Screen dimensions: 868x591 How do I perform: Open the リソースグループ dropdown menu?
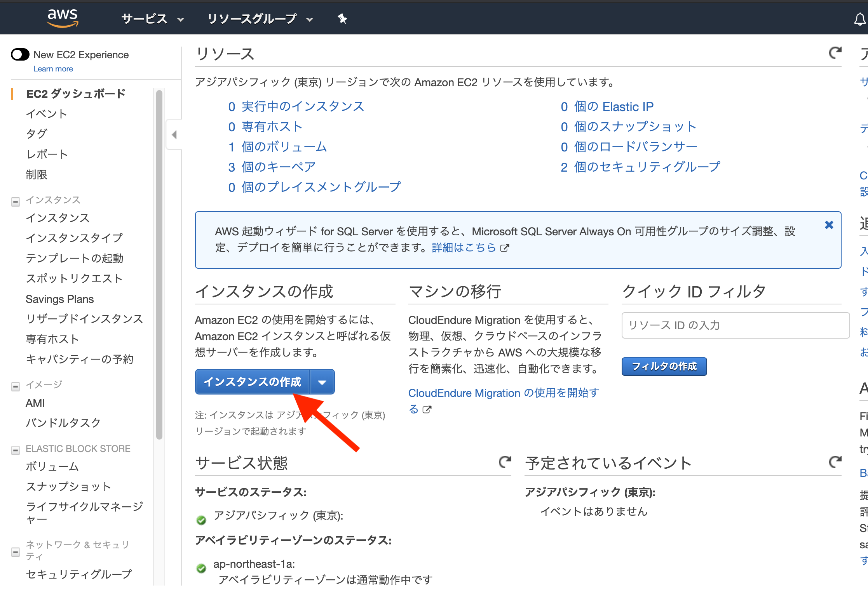coord(260,19)
